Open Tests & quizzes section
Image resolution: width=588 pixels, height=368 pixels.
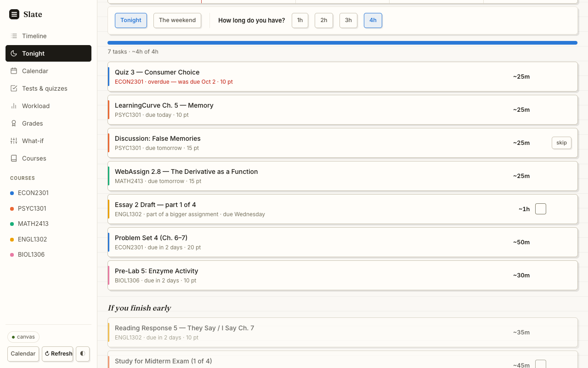tap(48, 88)
